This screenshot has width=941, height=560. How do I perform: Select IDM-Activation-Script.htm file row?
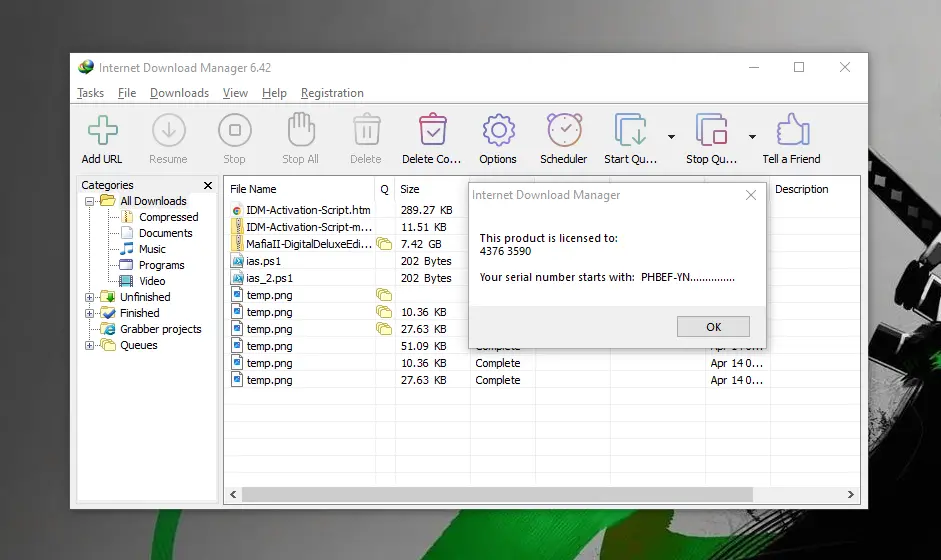(308, 210)
